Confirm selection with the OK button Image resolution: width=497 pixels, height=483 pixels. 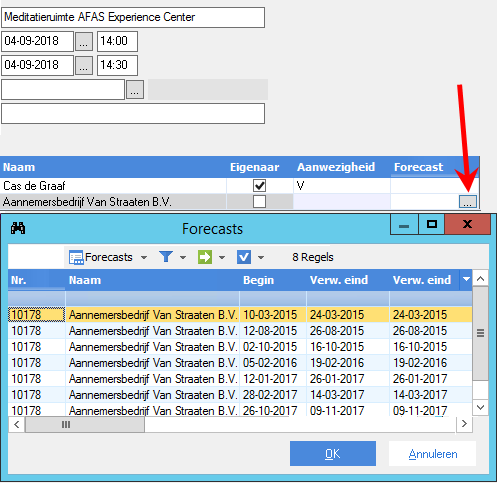click(x=333, y=454)
